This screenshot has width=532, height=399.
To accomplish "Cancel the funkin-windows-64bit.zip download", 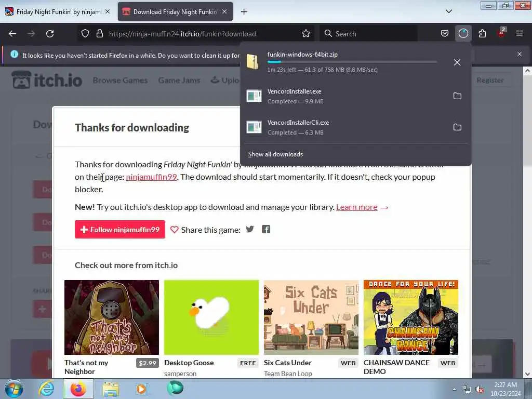I will pos(457,62).
